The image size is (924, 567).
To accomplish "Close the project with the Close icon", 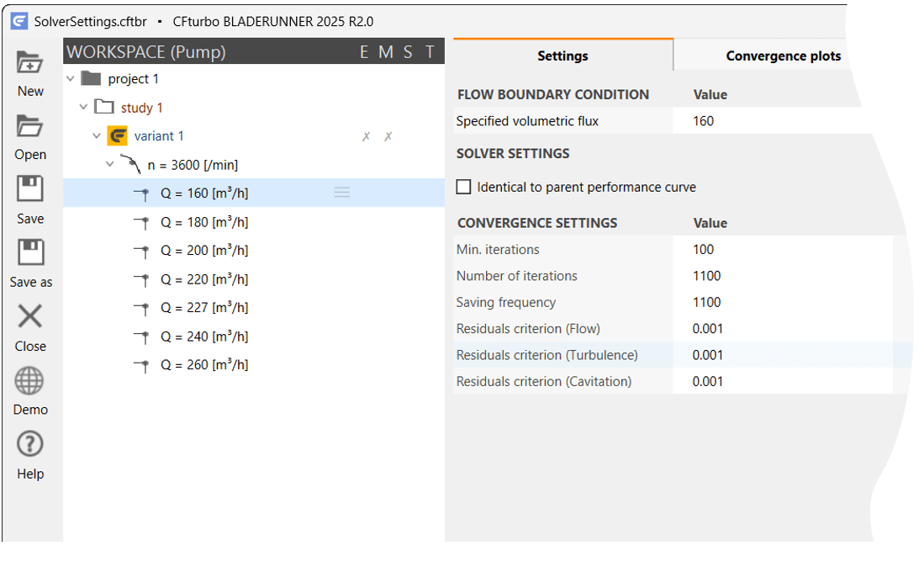I will click(x=29, y=316).
